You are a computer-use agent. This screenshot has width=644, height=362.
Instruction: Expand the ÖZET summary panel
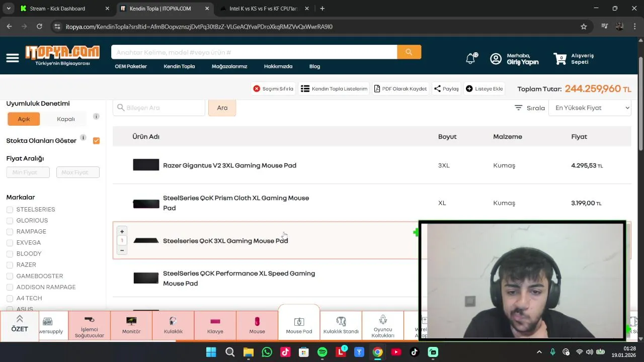[x=20, y=325]
